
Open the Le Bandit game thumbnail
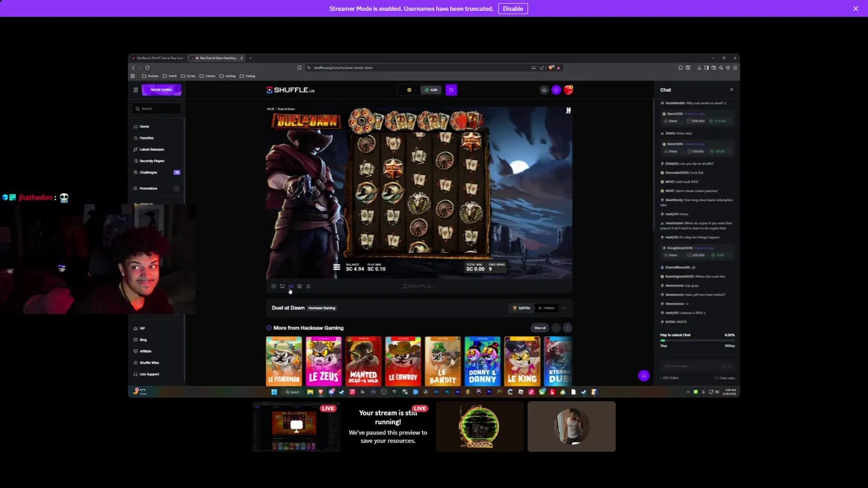pyautogui.click(x=443, y=361)
